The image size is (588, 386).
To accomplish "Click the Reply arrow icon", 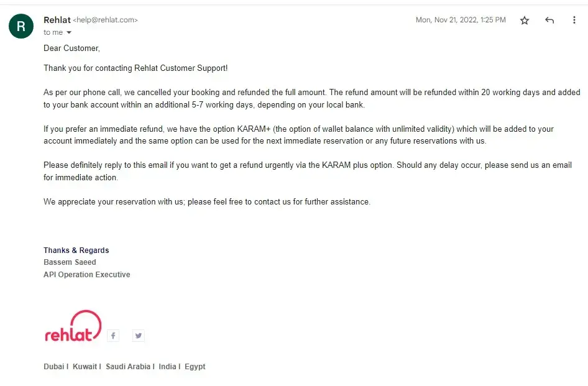I will coord(549,21).
